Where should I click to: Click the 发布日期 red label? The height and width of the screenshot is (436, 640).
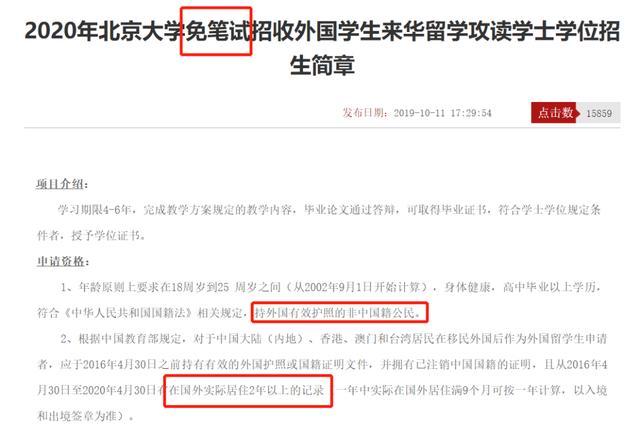[x=364, y=113]
